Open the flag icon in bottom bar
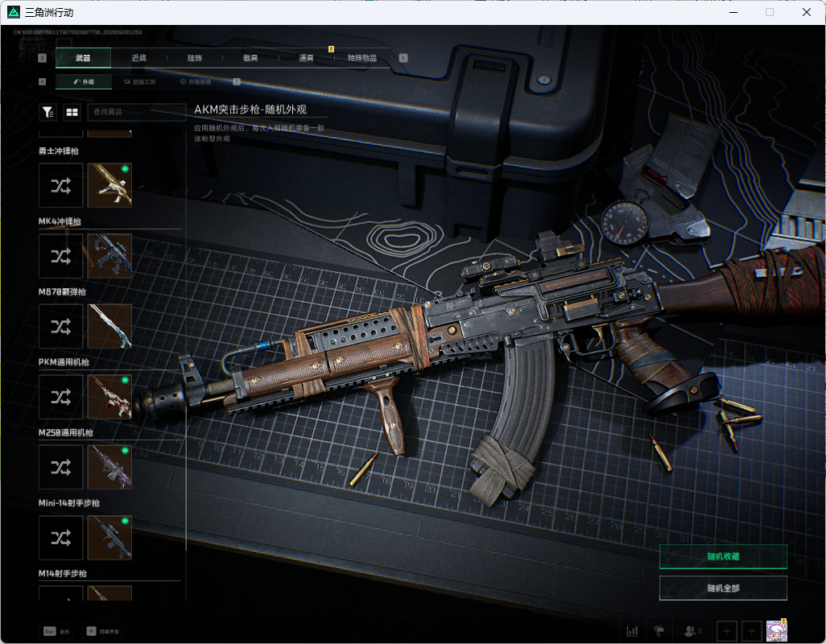The height and width of the screenshot is (644, 826). coord(659,631)
